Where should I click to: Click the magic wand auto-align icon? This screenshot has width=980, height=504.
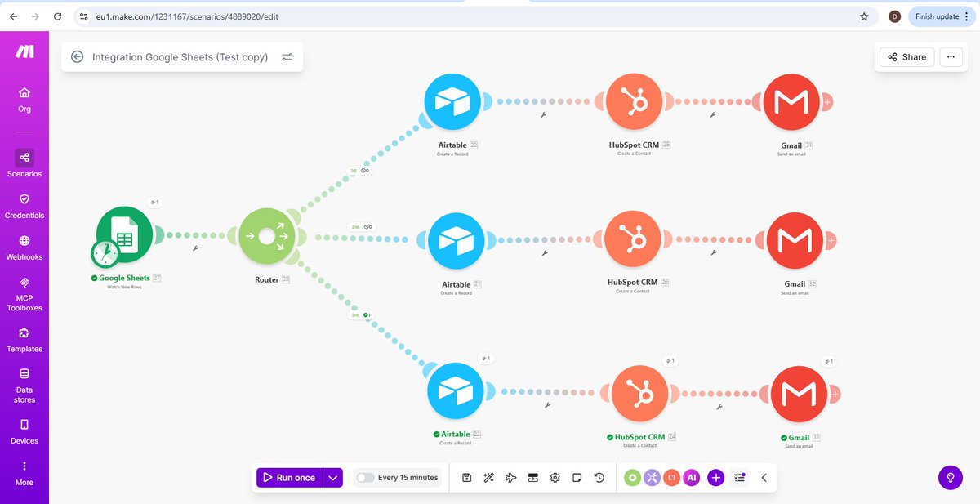[x=488, y=478]
